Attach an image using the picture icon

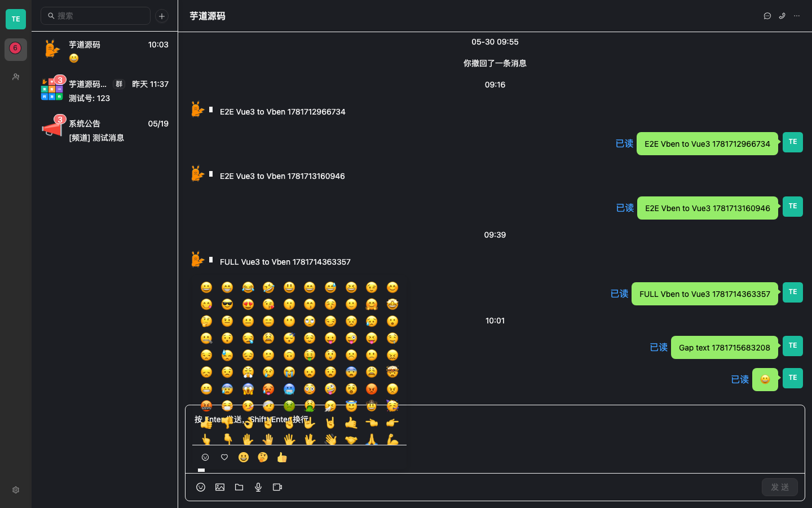point(220,487)
